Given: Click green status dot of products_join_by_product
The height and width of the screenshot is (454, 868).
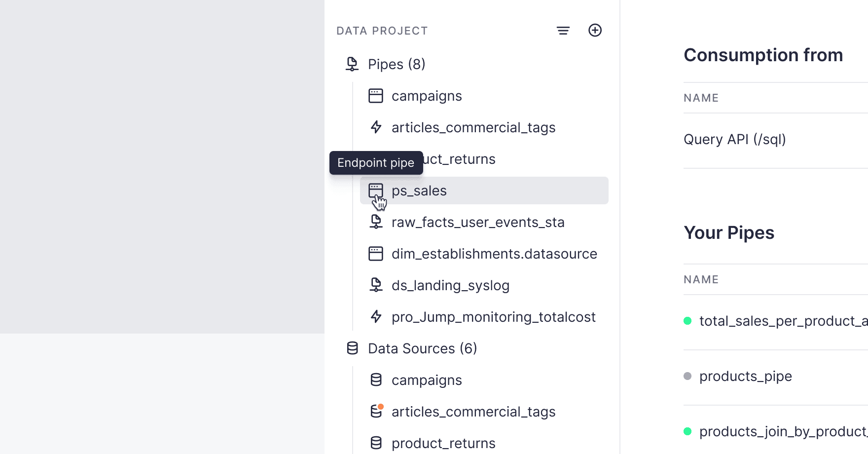Looking at the screenshot, I should [x=687, y=431].
